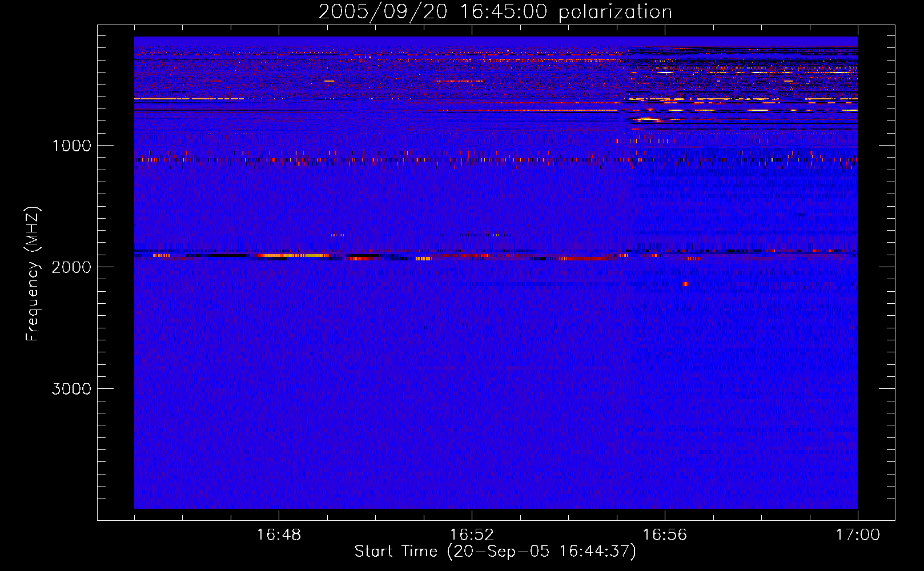The image size is (924, 571).
Task: Click the "Frequency (MHZ)" axis label
Action: tap(33, 274)
